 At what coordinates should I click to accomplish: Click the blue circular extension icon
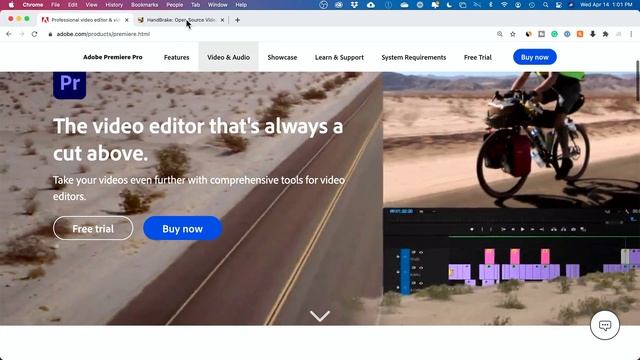(567, 34)
